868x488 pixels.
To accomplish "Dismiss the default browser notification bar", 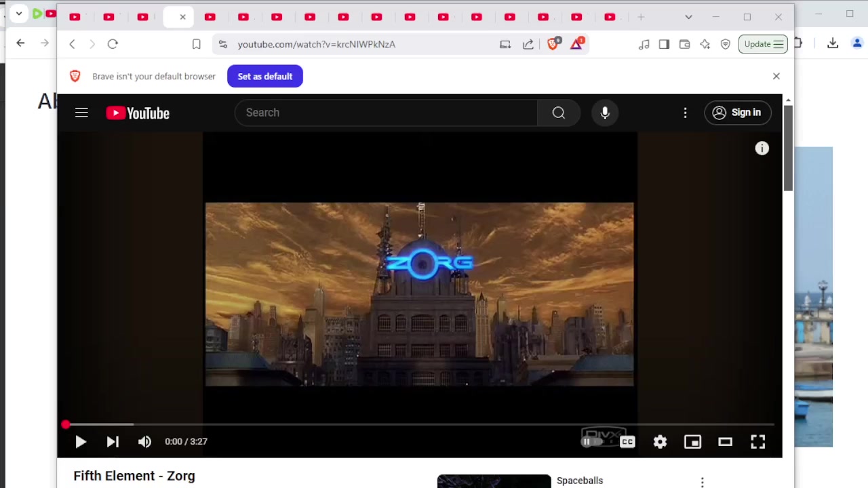I will 776,76.
